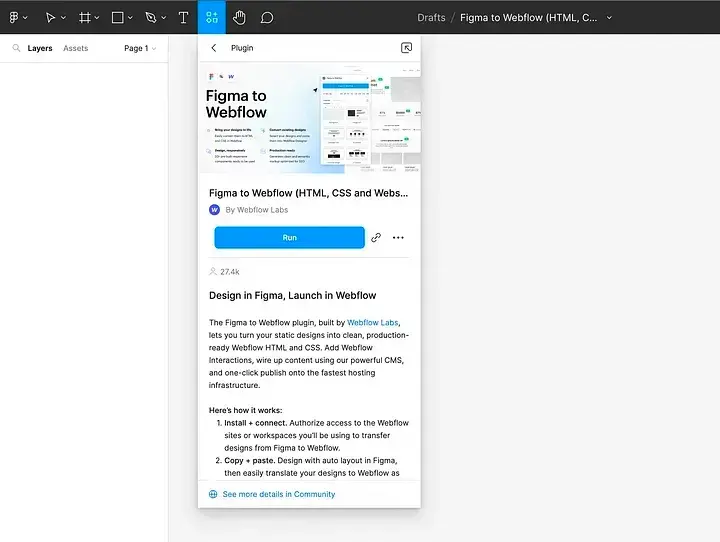Image resolution: width=720 pixels, height=542 pixels.
Task: Expand the Figma main menu chevron
Action: point(25,18)
